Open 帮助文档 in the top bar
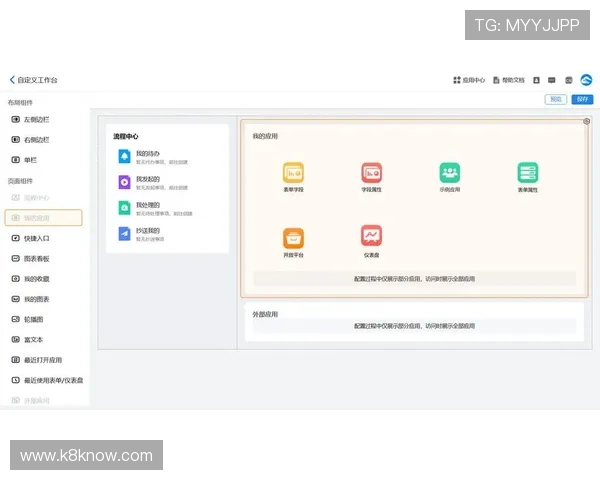Image resolution: width=600 pixels, height=480 pixels. pos(509,80)
